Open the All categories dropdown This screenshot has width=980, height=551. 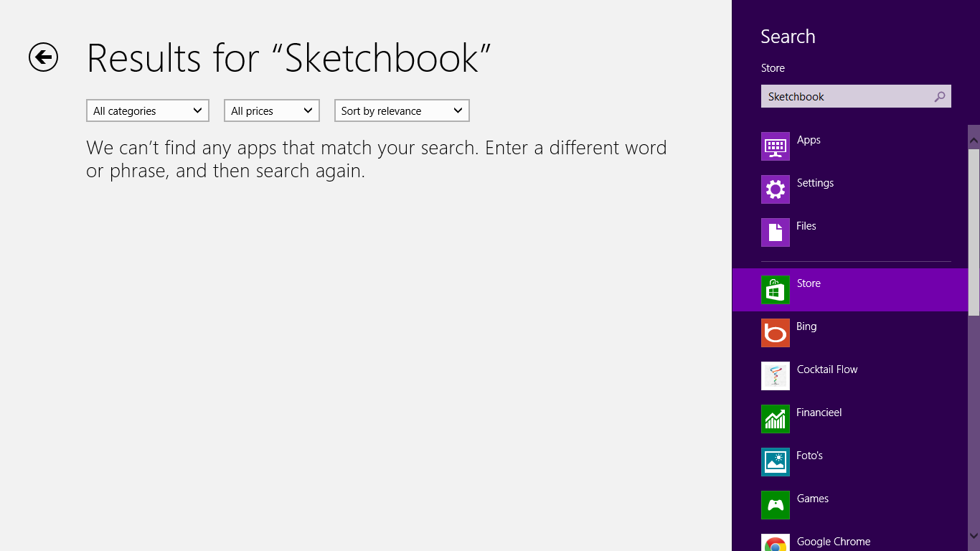148,110
